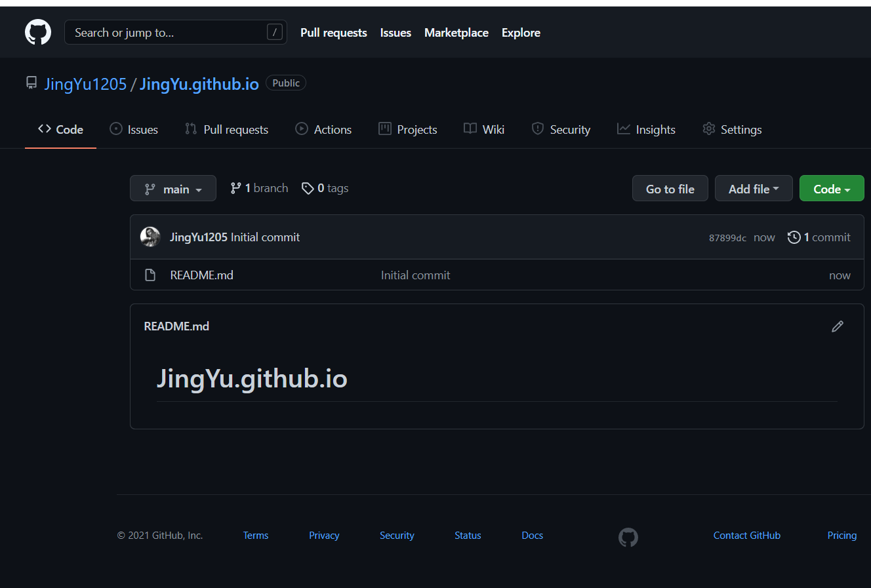Image resolution: width=871 pixels, height=588 pixels.
Task: Click the README.md file icon
Action: [150, 275]
